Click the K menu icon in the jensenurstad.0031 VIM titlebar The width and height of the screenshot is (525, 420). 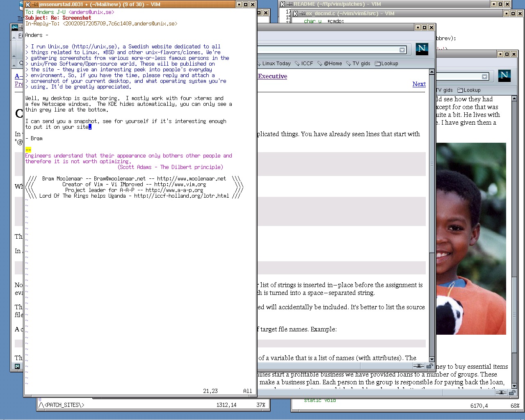[x=28, y=5]
